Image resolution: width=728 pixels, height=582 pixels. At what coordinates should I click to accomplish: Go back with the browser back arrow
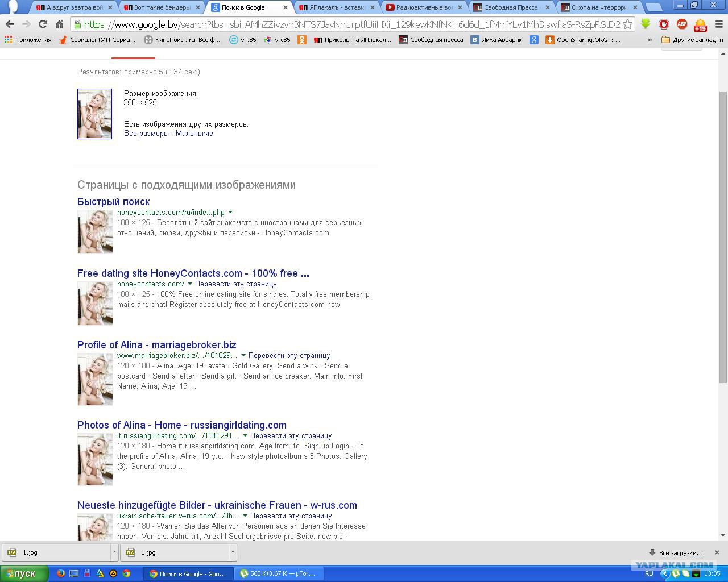(x=10, y=24)
